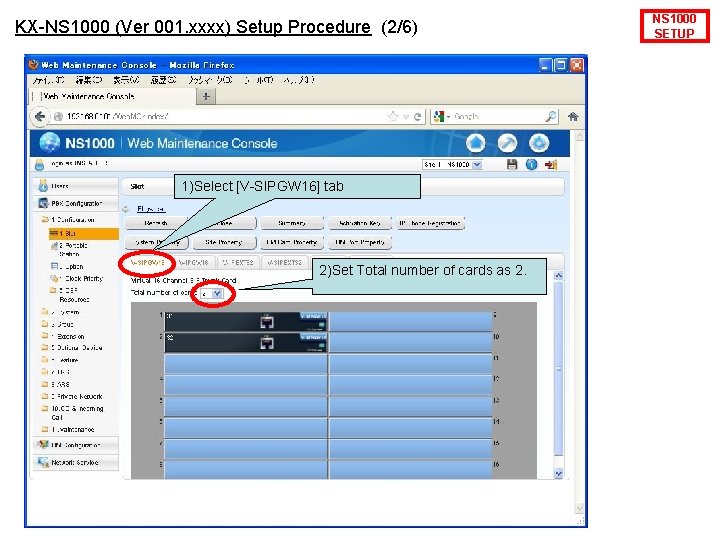
Task: Reload page with the Firefox refresh icon
Action: click(417, 117)
